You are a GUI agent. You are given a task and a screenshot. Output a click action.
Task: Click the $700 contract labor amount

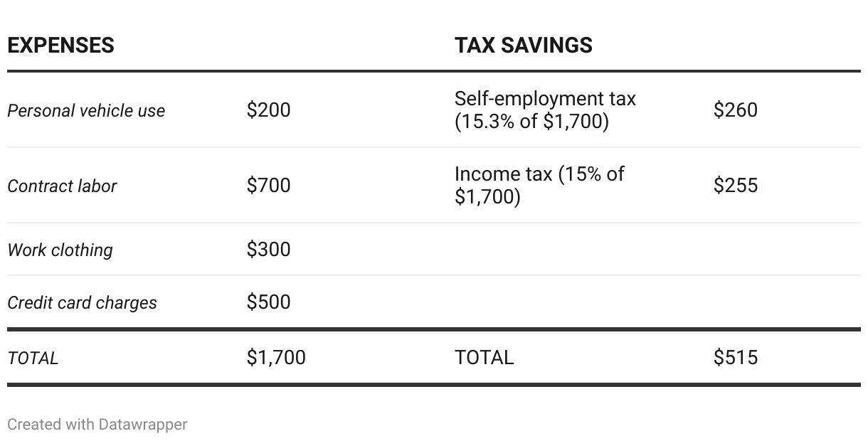pyautogui.click(x=268, y=186)
